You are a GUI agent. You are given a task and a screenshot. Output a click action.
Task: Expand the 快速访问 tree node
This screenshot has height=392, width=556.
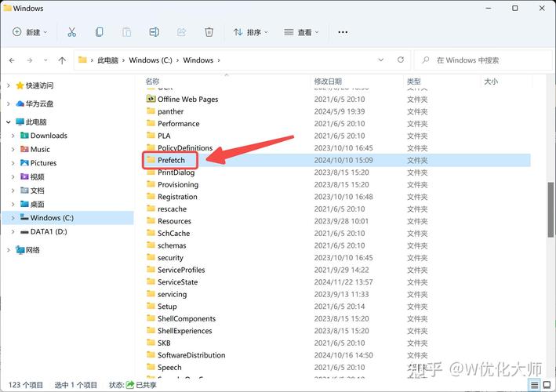click(9, 85)
